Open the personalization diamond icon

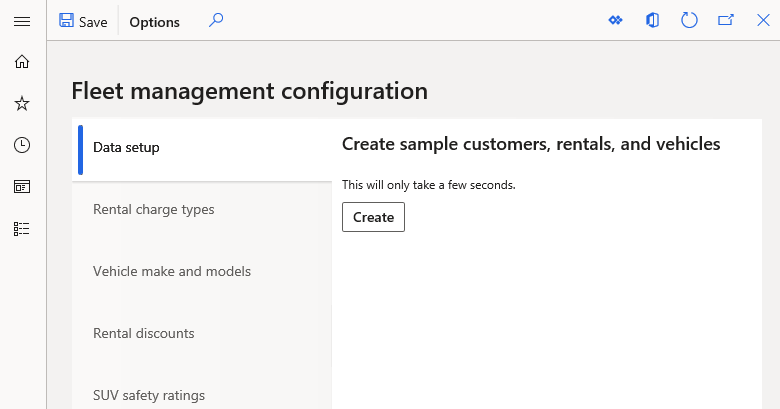click(x=616, y=21)
